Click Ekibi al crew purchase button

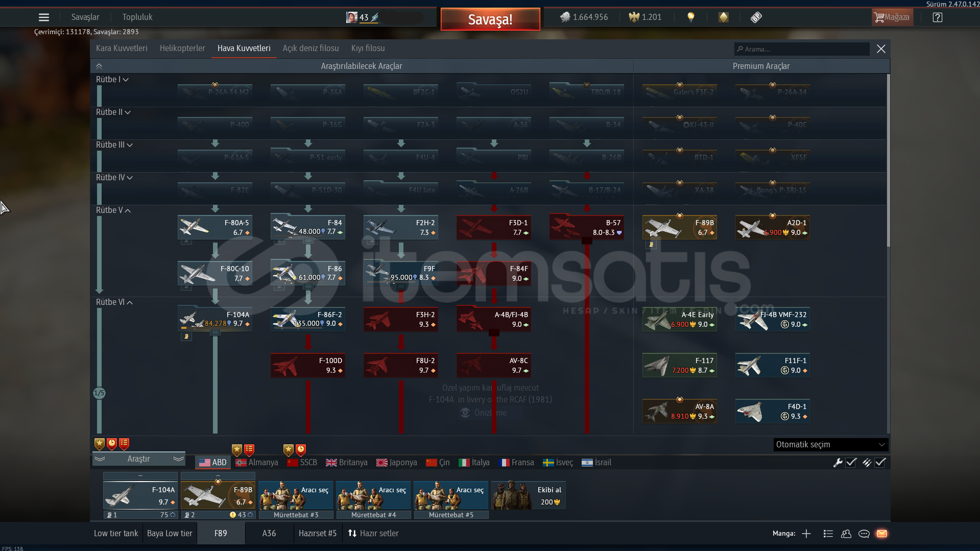[x=529, y=495]
